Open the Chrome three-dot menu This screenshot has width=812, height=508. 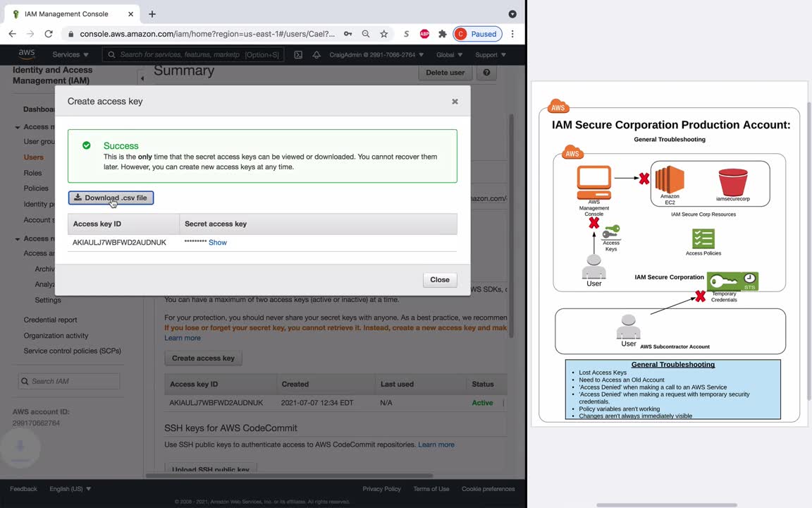(x=512, y=34)
